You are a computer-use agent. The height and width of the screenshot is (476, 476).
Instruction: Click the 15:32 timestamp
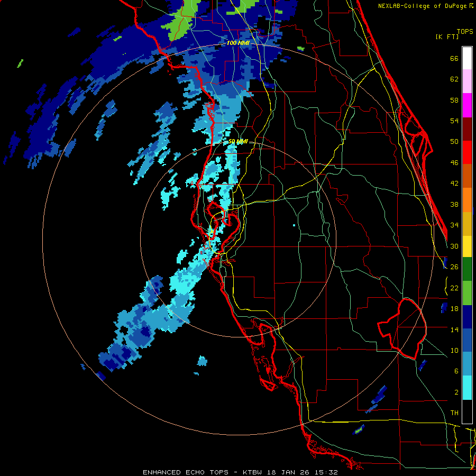pyautogui.click(x=326, y=472)
